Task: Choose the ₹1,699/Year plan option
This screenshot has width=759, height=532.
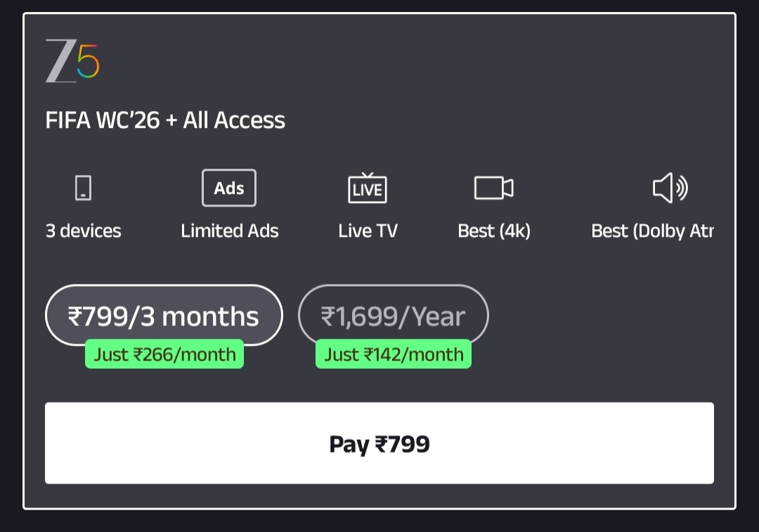Action: pyautogui.click(x=393, y=316)
